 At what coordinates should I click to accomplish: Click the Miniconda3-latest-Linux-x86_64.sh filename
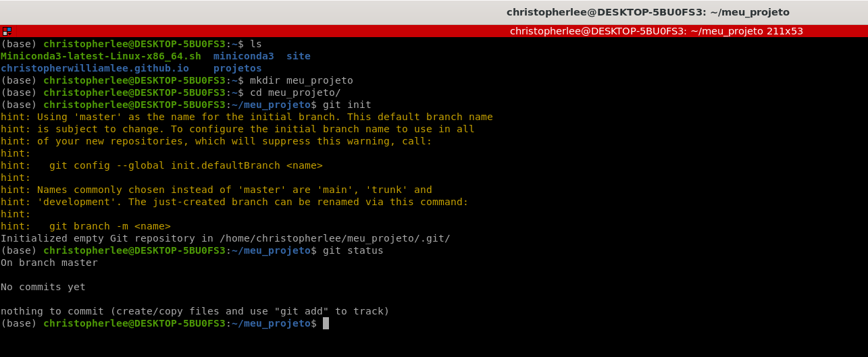pyautogui.click(x=101, y=56)
